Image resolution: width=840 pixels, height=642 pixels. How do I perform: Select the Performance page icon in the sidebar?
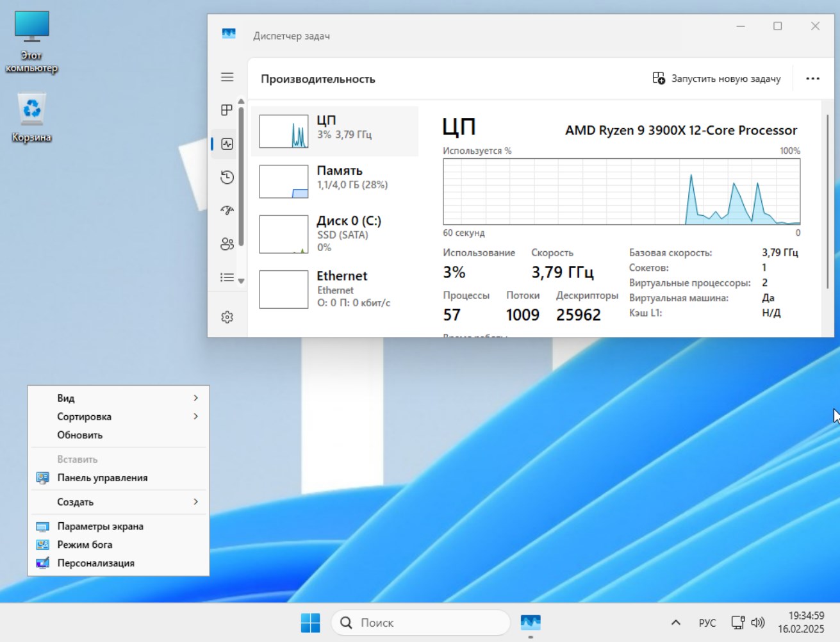[x=227, y=144]
